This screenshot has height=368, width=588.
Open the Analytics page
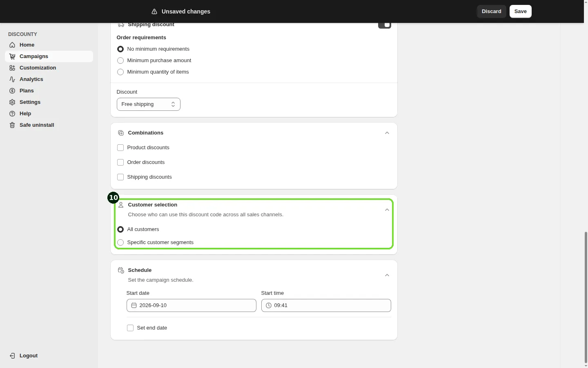click(x=49, y=79)
